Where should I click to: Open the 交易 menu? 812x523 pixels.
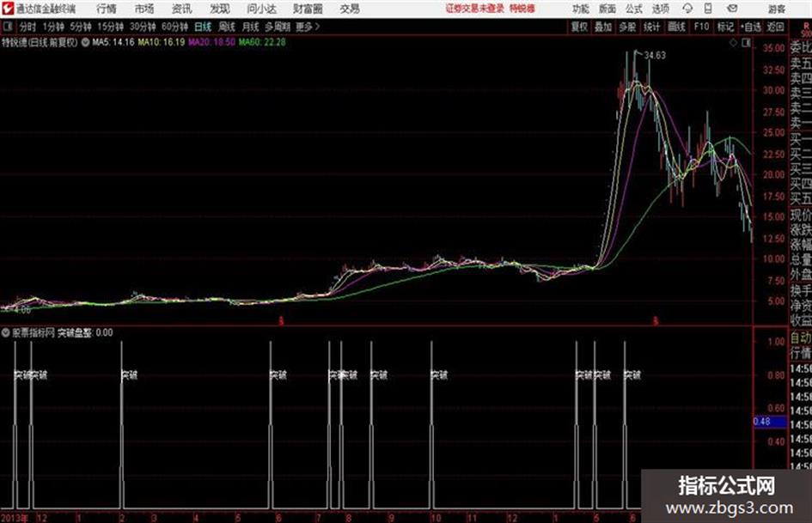pos(350,9)
